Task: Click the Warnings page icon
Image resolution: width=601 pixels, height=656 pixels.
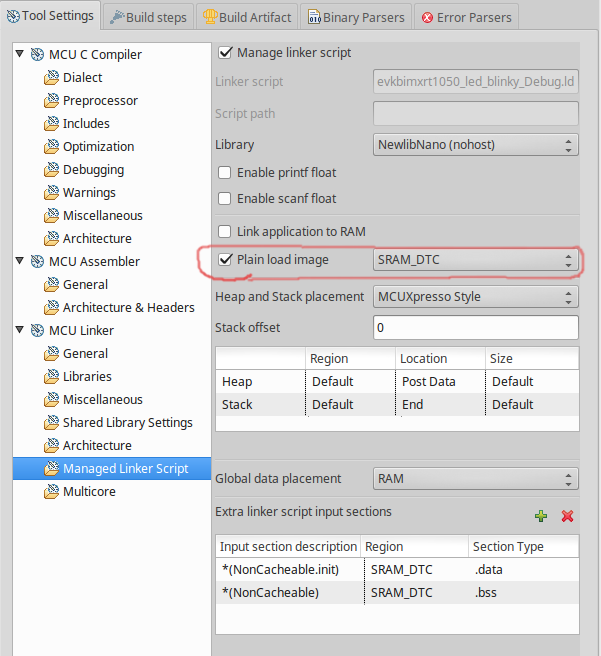Action: (x=51, y=192)
